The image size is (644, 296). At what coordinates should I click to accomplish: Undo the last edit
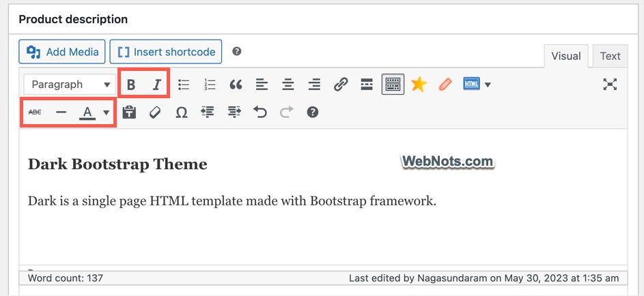click(260, 112)
